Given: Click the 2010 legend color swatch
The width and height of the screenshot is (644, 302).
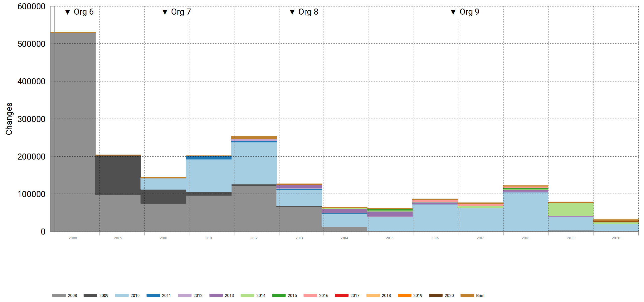Looking at the screenshot, I should click(x=122, y=295).
